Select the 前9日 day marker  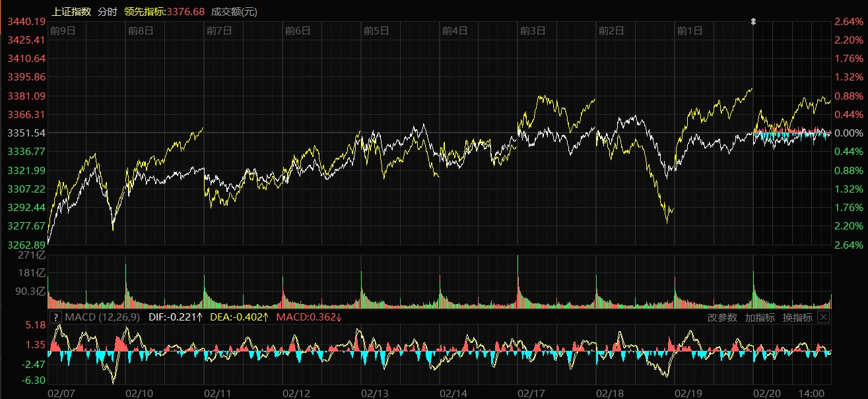click(63, 30)
